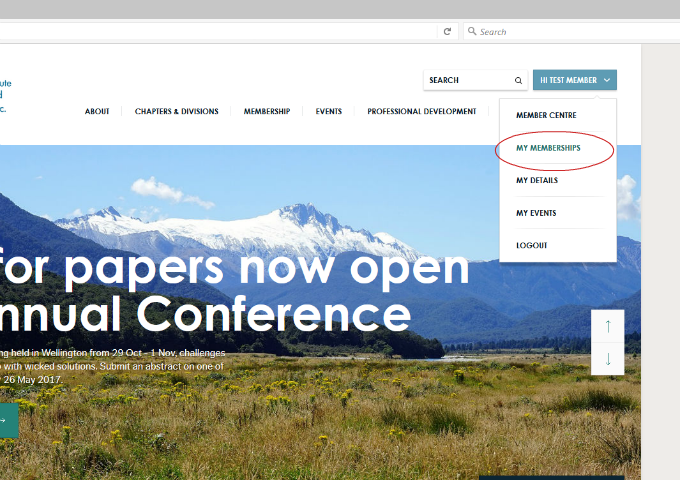Click the institute logo text at top left

(x=5, y=96)
